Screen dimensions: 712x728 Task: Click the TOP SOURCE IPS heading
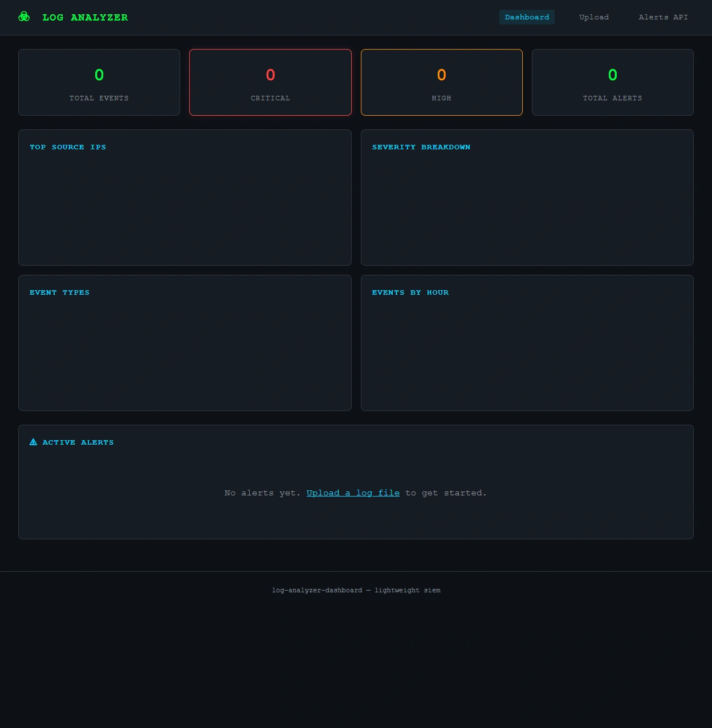tap(68, 147)
